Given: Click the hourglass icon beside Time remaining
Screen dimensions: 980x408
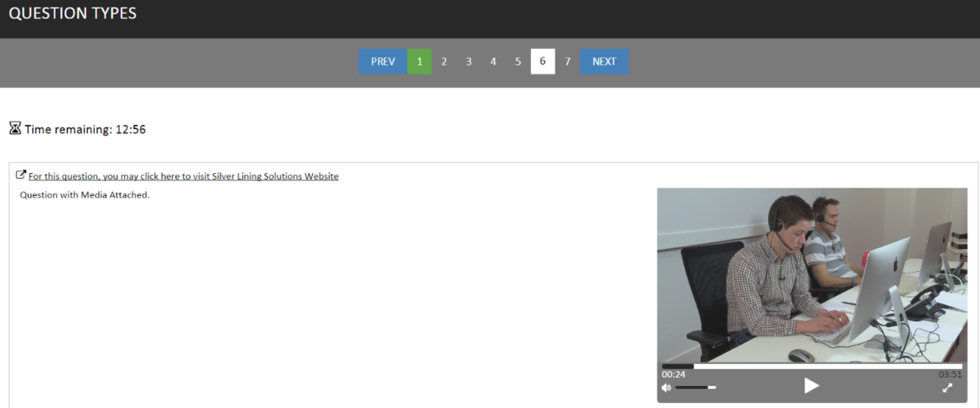Looking at the screenshot, I should [x=15, y=128].
